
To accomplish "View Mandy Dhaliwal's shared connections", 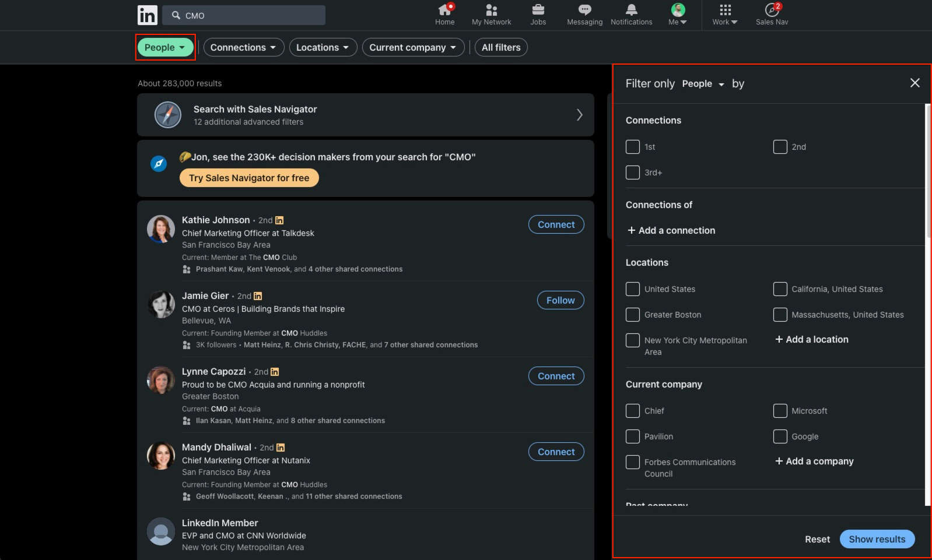I will pos(299,496).
